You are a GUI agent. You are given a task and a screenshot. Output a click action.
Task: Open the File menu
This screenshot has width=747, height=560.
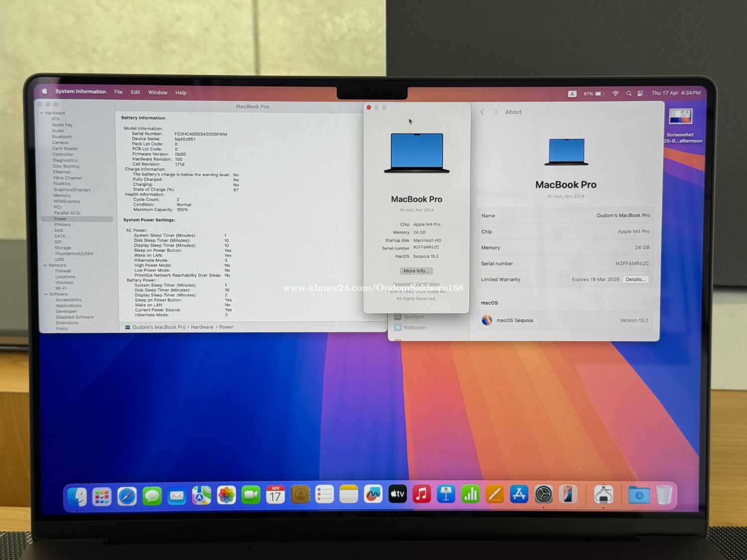pyautogui.click(x=118, y=92)
